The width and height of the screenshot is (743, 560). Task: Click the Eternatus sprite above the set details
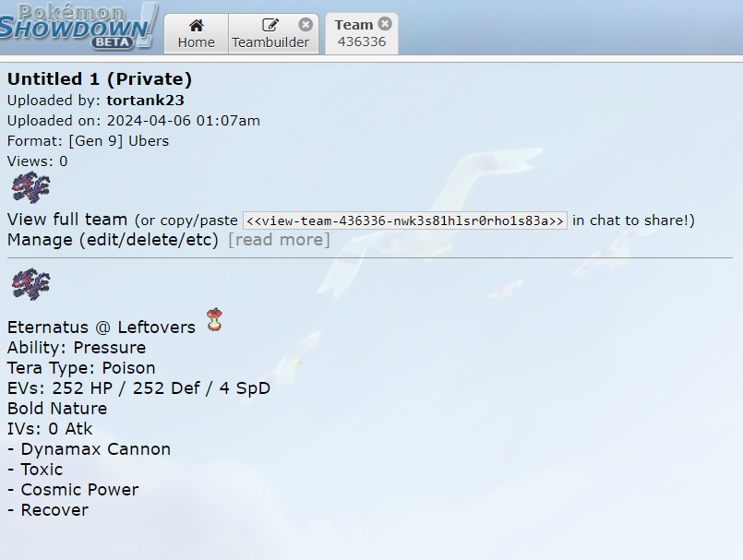point(30,284)
